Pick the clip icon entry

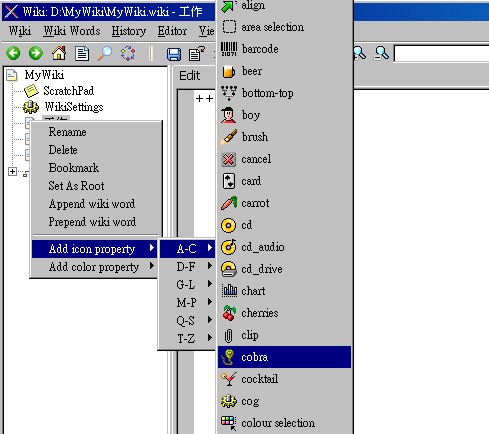click(x=285, y=335)
